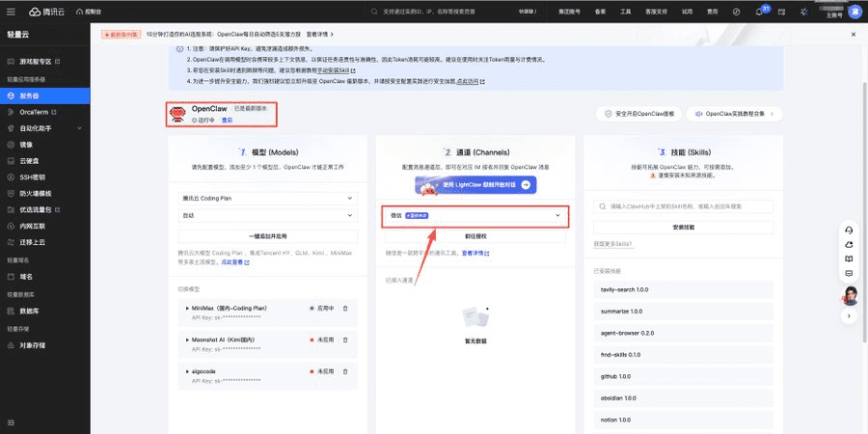Click the book documentation icon on the right edge
This screenshot has width=868, height=434.
tap(849, 258)
